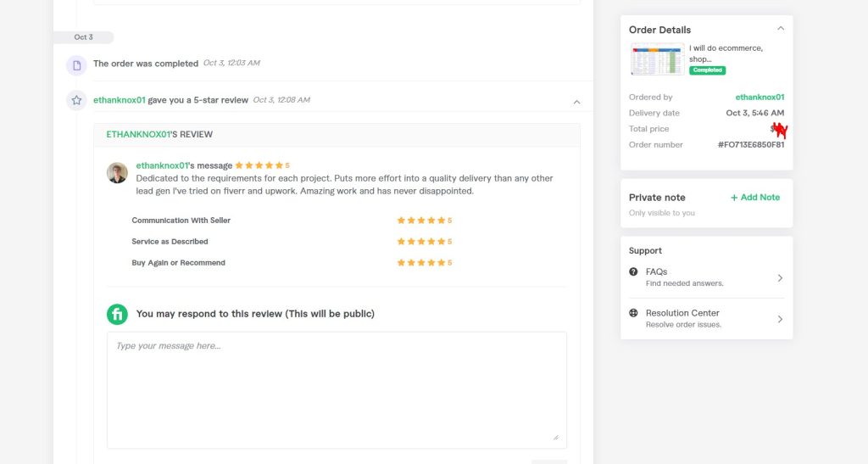Image resolution: width=868 pixels, height=464 pixels.
Task: Click ethanknox01 link in Ordered by row
Action: [759, 97]
